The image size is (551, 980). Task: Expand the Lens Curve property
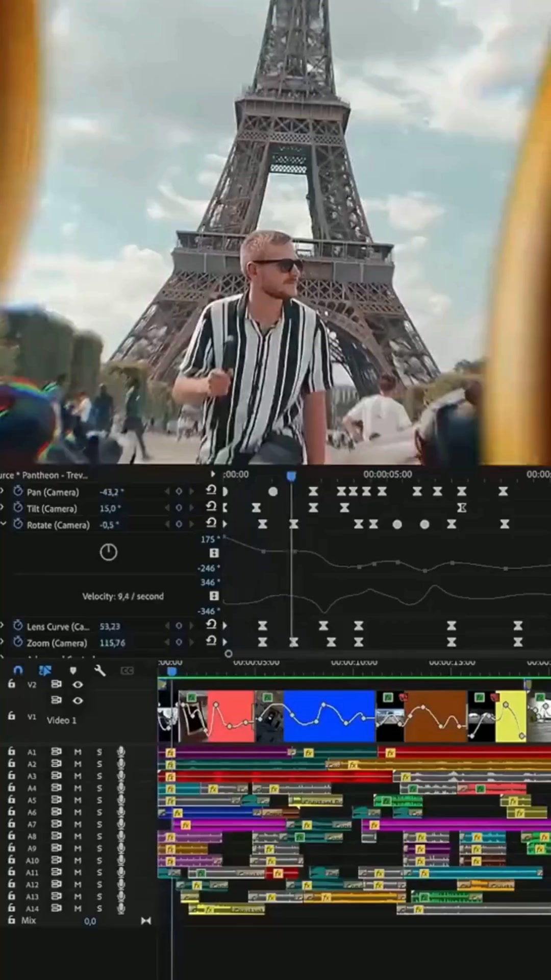3,626
